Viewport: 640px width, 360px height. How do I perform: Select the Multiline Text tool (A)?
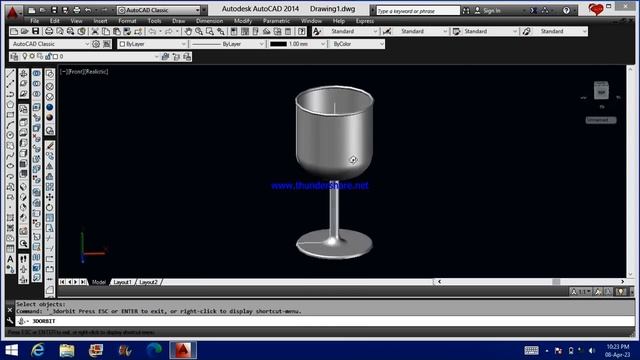[x=11, y=259]
